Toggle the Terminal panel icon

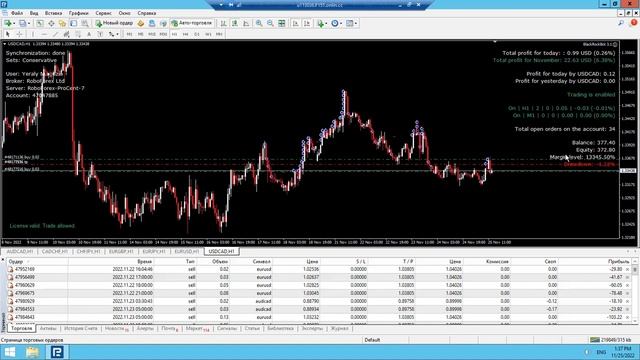click(73, 23)
